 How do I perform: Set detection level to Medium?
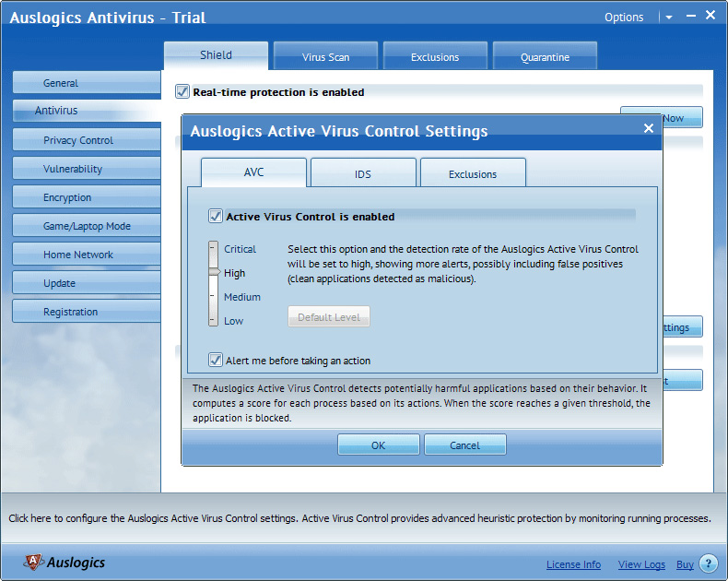point(241,297)
